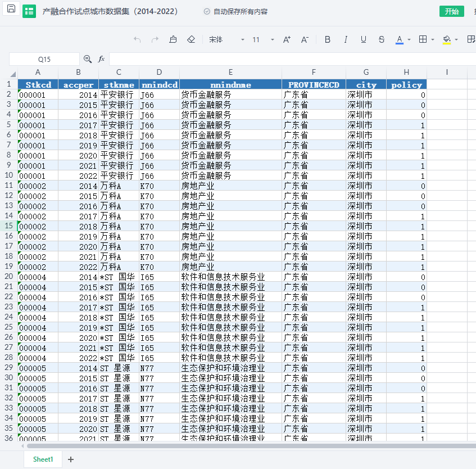
Task: Toggle italic formatting
Action: (346, 39)
